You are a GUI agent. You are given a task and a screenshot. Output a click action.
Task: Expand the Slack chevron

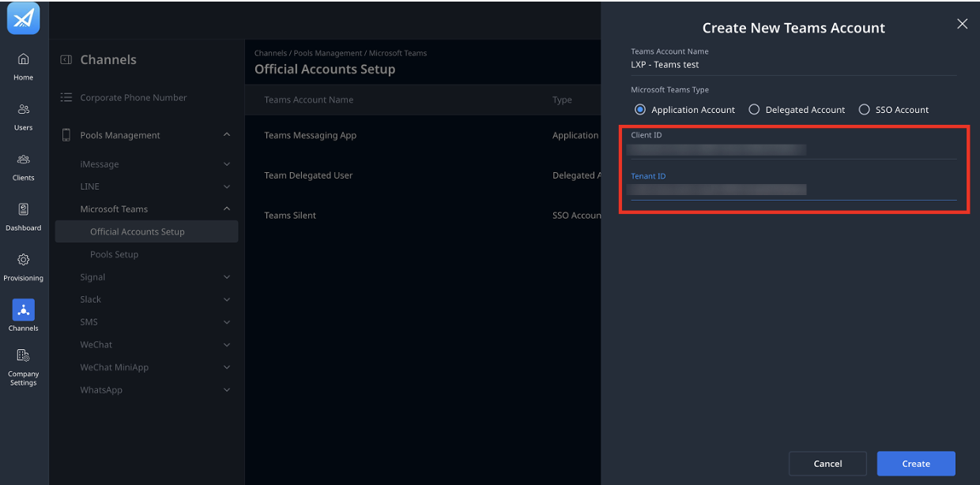[x=227, y=299]
